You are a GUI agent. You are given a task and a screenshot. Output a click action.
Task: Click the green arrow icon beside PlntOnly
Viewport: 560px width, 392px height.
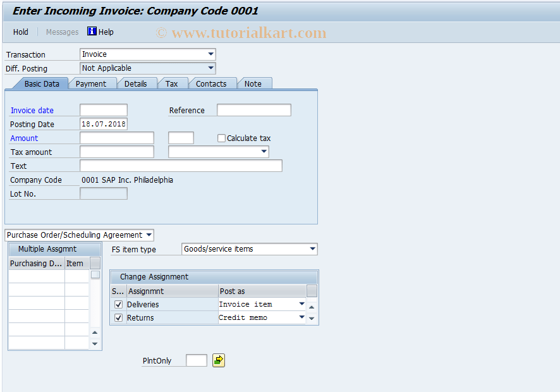click(x=218, y=360)
